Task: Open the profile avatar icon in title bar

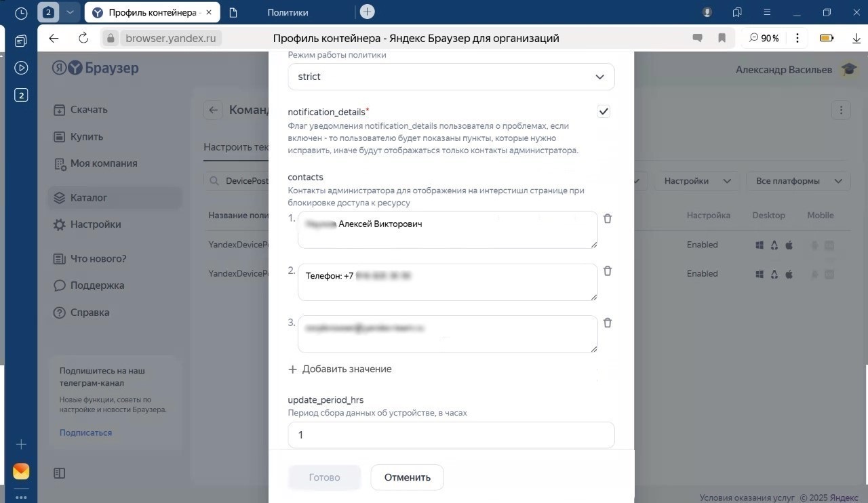Action: 707,12
